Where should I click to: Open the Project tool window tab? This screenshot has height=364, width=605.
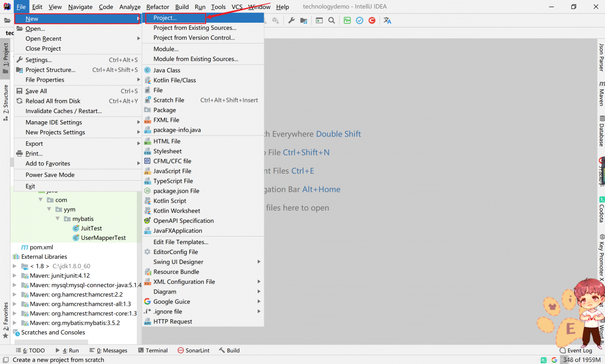(5, 59)
